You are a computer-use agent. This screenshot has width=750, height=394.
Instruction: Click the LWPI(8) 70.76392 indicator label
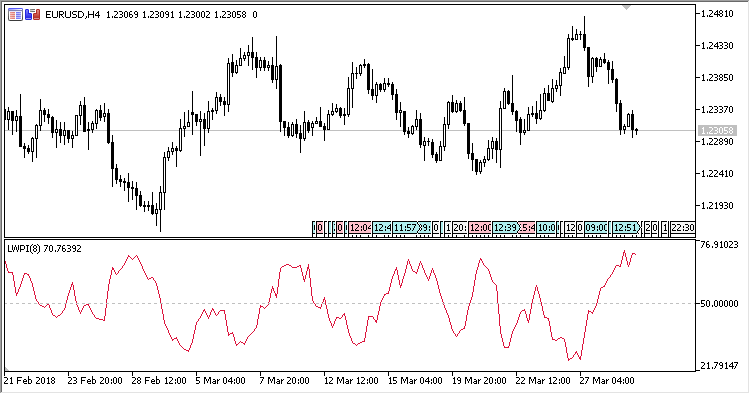pyautogui.click(x=44, y=249)
